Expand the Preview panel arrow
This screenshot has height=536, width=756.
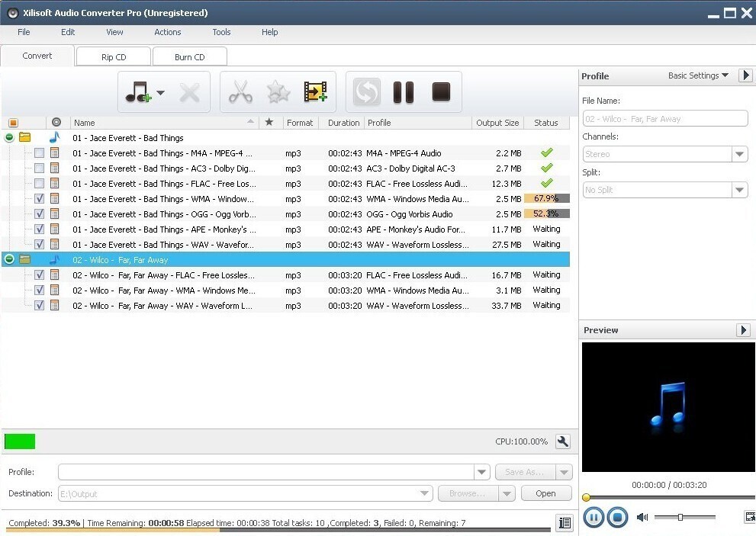click(x=743, y=329)
